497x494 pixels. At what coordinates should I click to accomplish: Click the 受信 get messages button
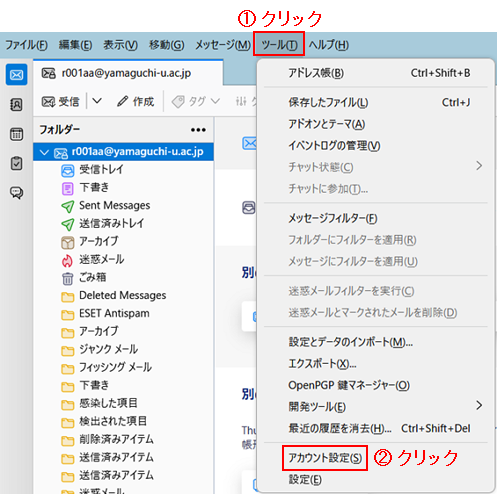click(x=61, y=101)
